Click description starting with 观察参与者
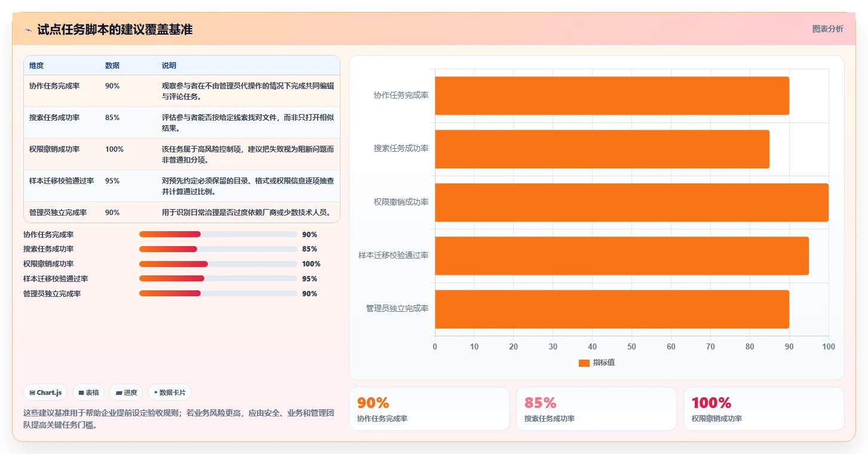Viewport: 868px width, 454px height. coord(248,91)
